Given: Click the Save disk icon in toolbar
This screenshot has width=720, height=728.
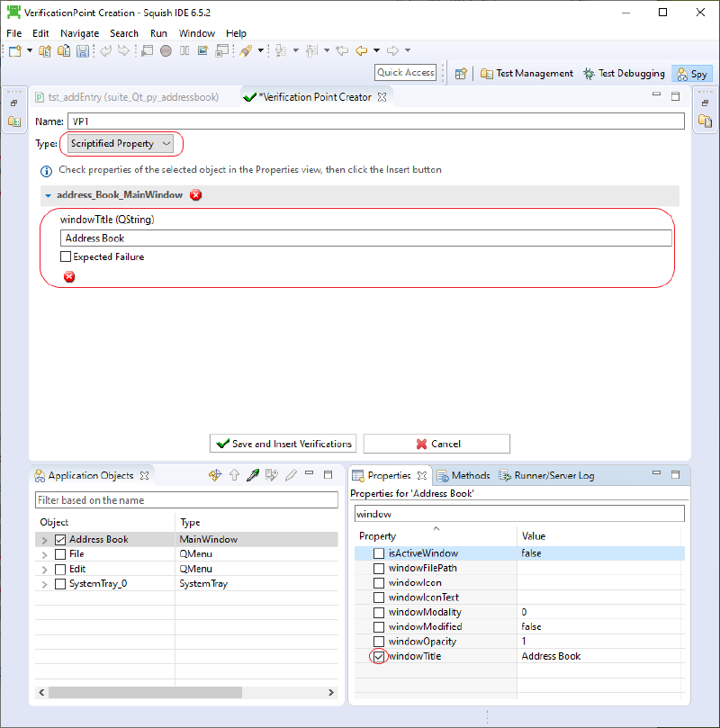Looking at the screenshot, I should (x=83, y=50).
